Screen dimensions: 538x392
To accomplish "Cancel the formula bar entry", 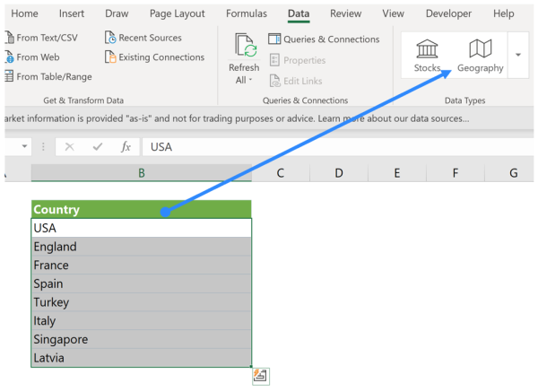I will pyautogui.click(x=70, y=147).
